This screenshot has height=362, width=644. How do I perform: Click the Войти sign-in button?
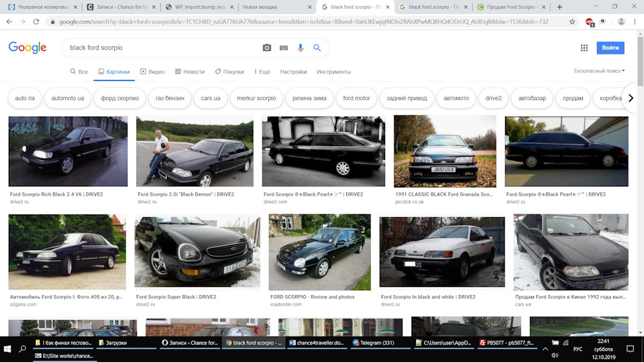610,48
